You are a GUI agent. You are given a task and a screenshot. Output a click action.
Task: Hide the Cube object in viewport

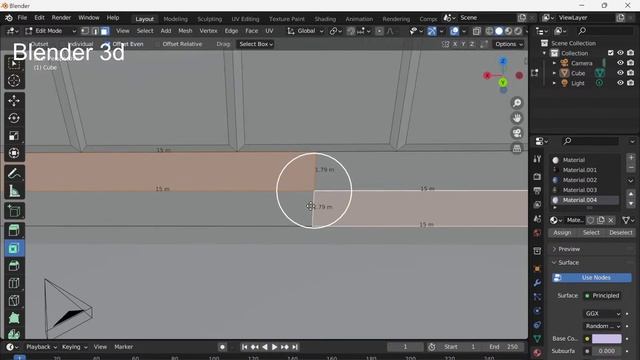point(620,73)
